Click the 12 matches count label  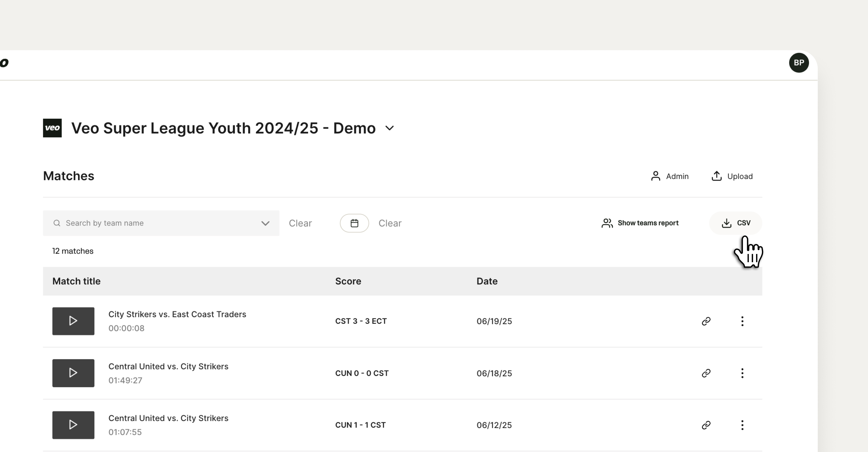click(x=73, y=251)
